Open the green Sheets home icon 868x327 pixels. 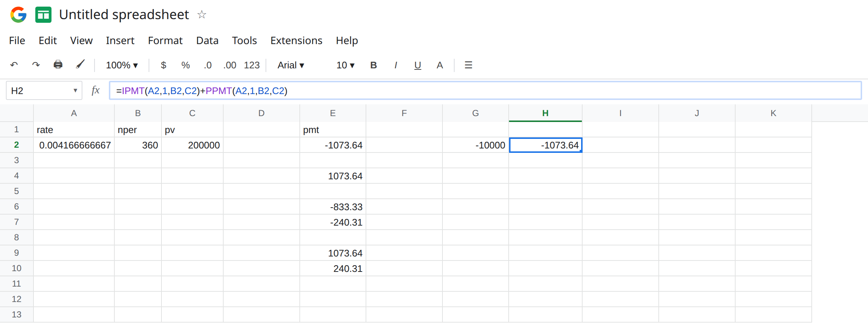pos(43,15)
